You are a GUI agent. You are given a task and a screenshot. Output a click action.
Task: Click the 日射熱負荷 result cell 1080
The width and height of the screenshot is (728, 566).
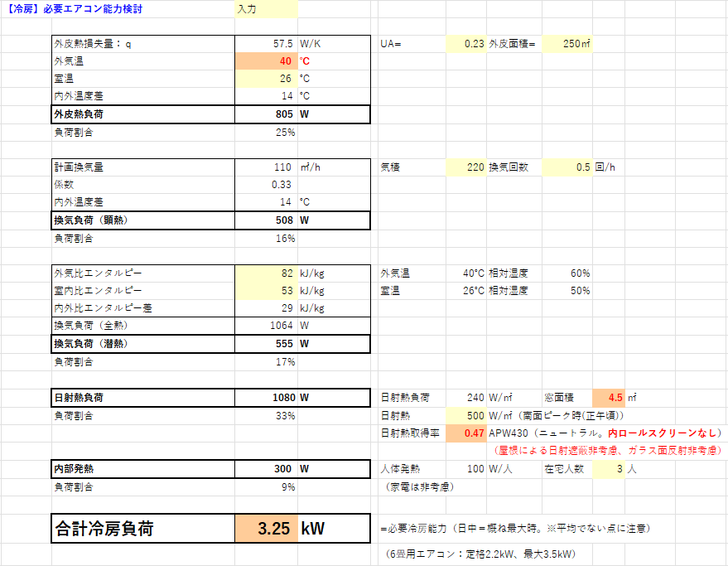pos(266,398)
